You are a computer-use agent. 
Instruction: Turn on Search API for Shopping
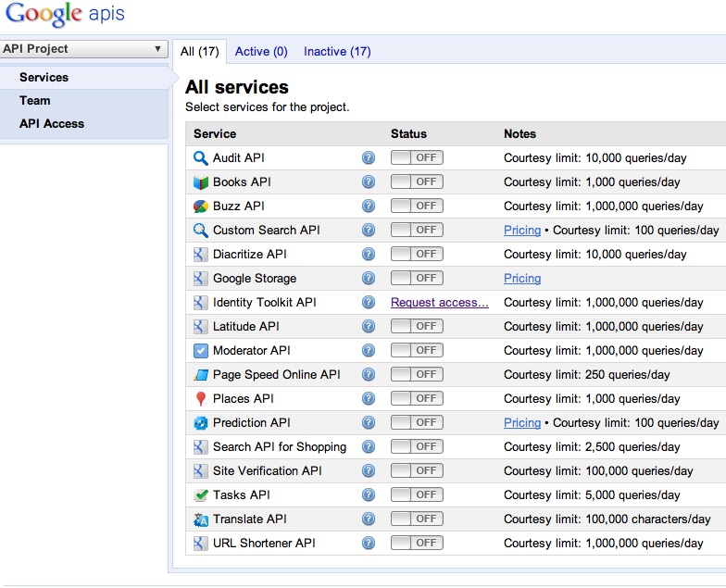417,446
